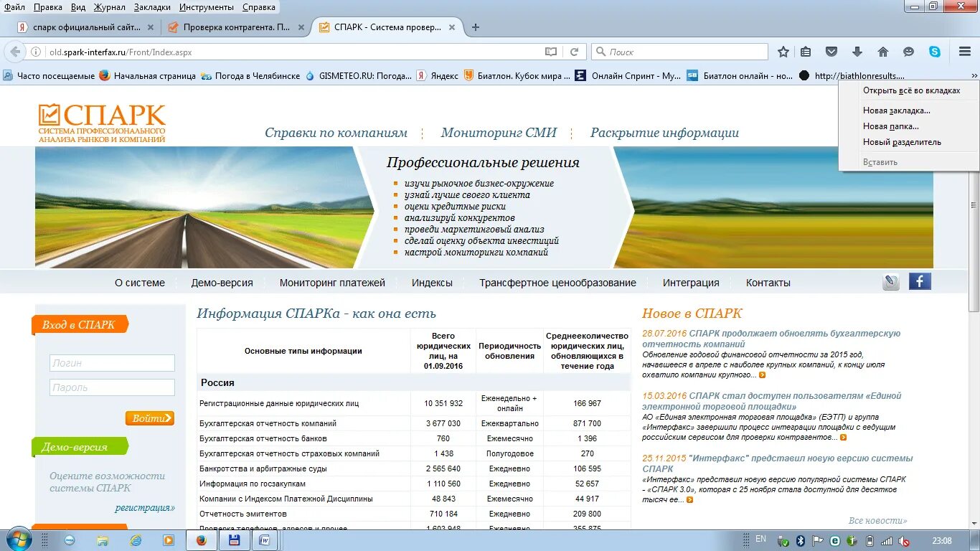Toggle Reader View icon in address bar
The height and width of the screenshot is (551, 980).
(551, 52)
